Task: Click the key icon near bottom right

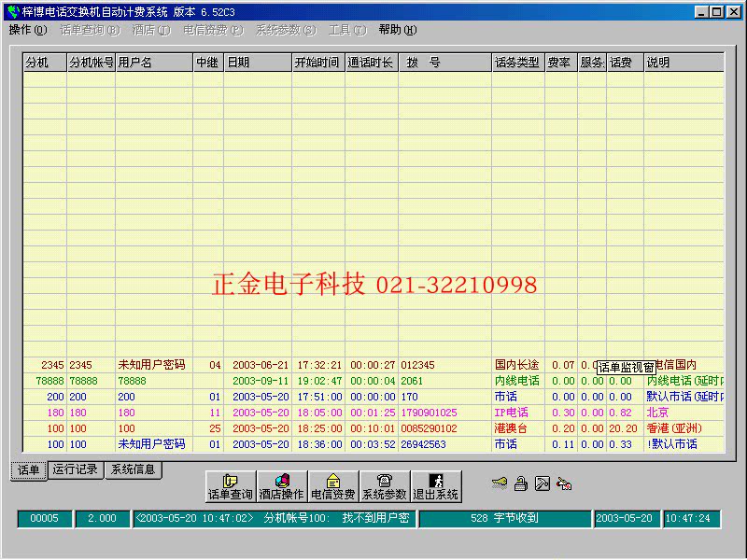Action: point(500,483)
